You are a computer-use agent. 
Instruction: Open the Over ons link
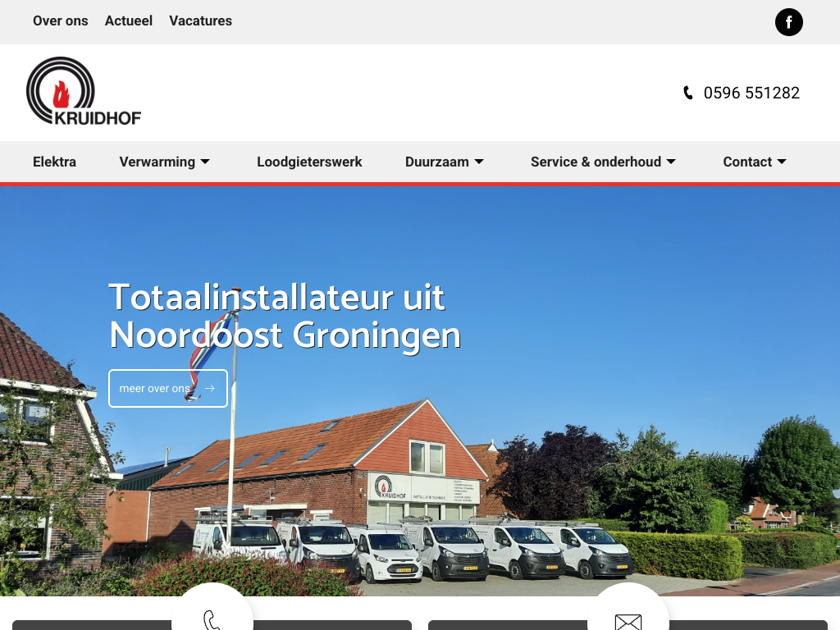click(60, 21)
